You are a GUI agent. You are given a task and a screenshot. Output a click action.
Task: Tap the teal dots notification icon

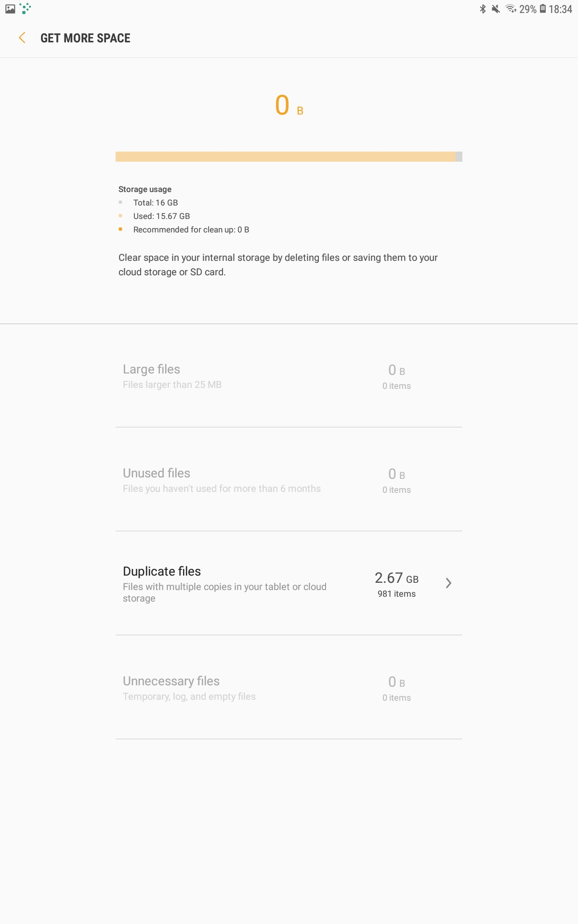(25, 8)
